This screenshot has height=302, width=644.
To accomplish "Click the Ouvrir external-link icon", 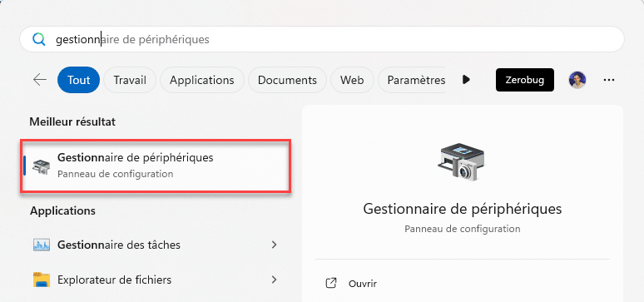I will [331, 283].
